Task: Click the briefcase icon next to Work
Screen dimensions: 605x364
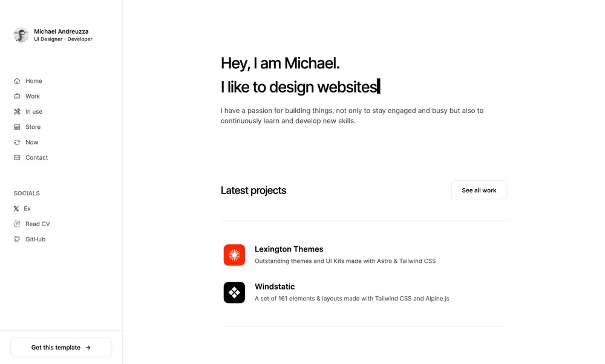Action: 16,96
